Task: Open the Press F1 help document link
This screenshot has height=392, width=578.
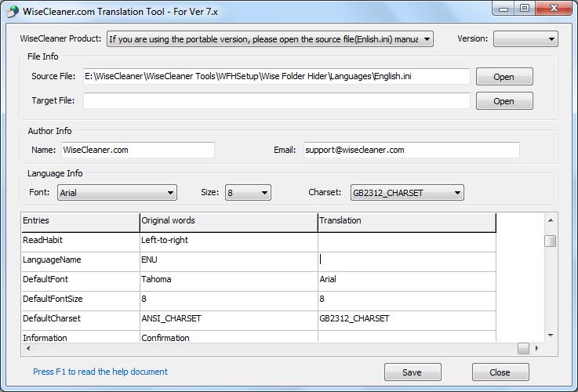Action: click(100, 372)
